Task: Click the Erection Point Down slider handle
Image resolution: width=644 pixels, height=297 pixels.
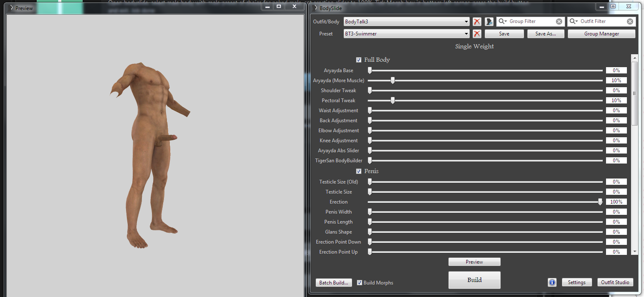Action: click(x=370, y=242)
